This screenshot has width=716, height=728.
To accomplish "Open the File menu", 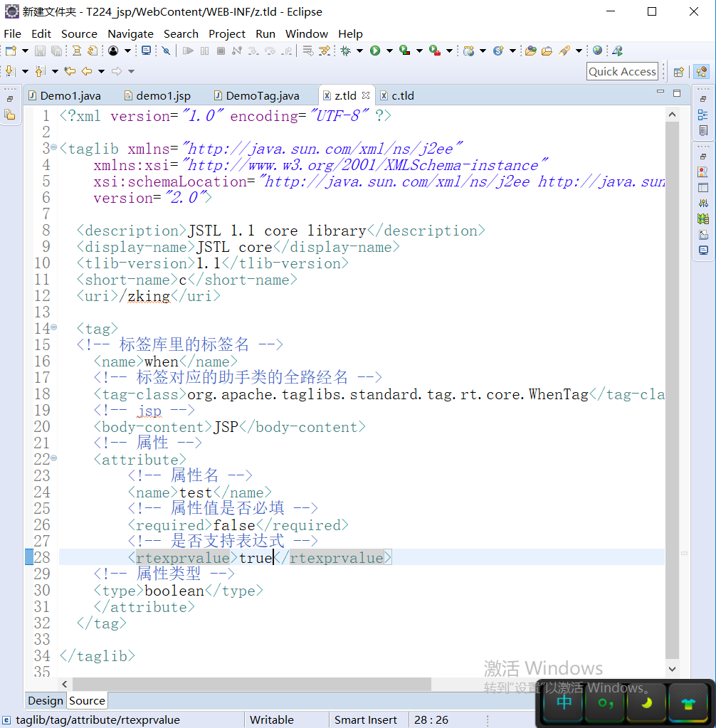I will (x=13, y=34).
